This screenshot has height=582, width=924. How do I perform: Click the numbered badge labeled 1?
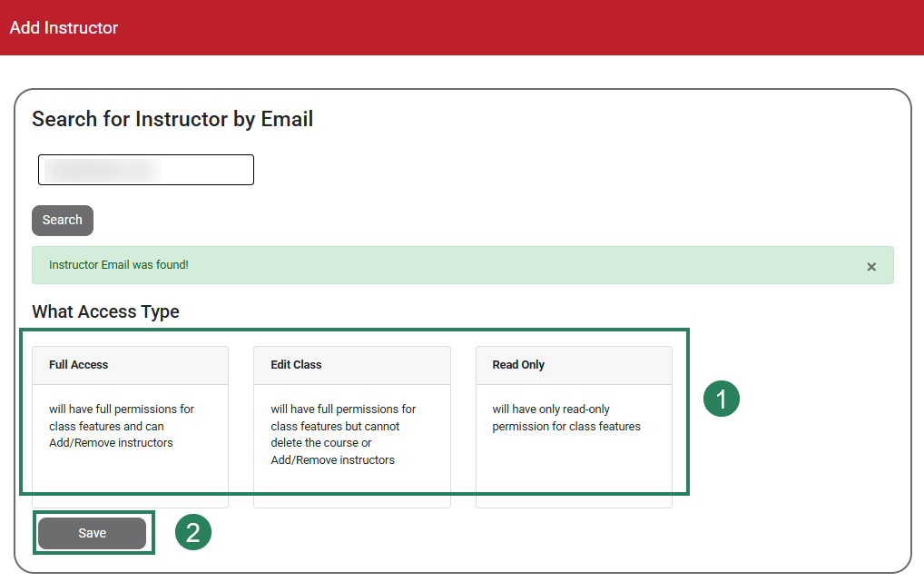coord(721,398)
